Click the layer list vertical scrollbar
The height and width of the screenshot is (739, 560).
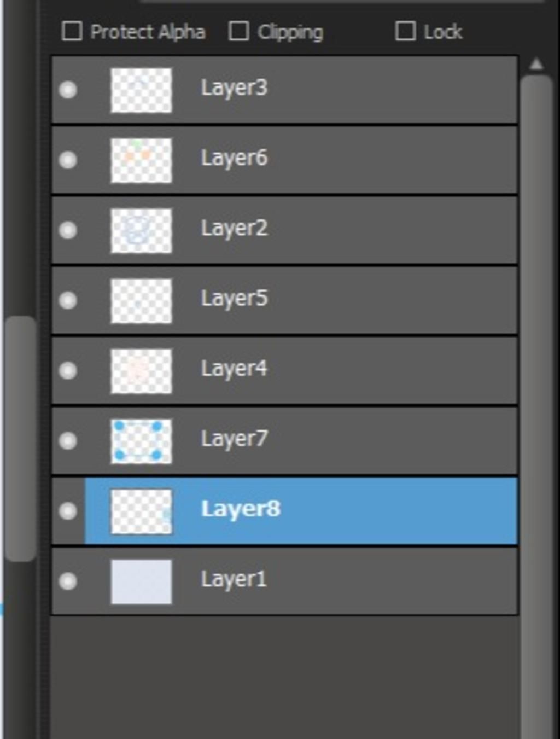(x=536, y=383)
